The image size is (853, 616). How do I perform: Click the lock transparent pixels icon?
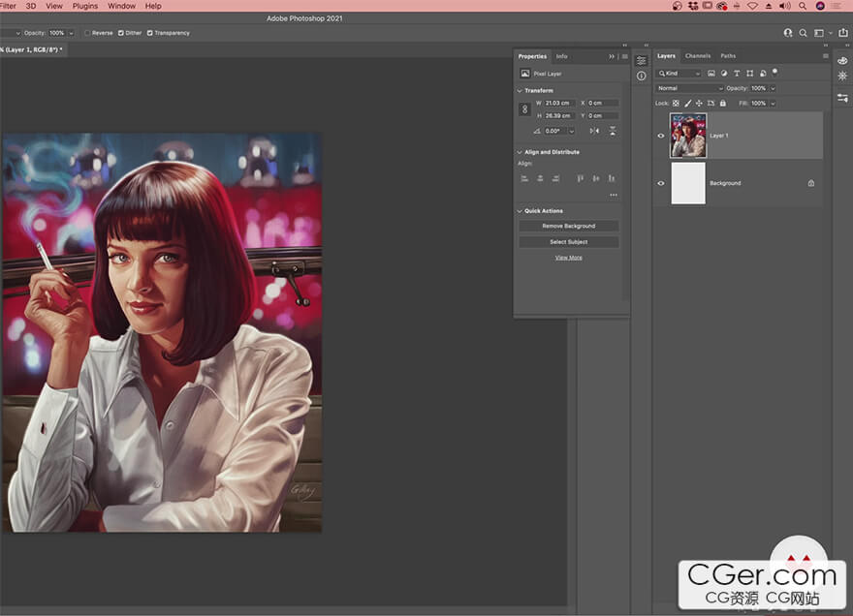pos(676,103)
